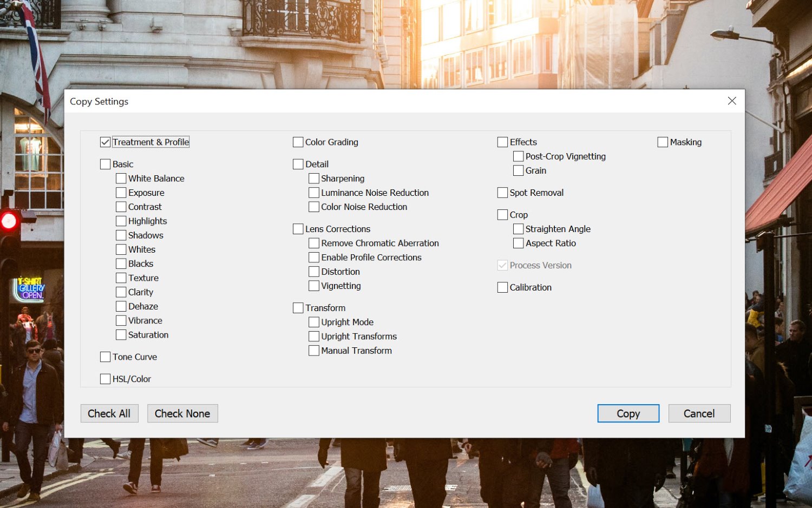
Task: Check Remove Chromatic Aberration
Action: pyautogui.click(x=313, y=243)
